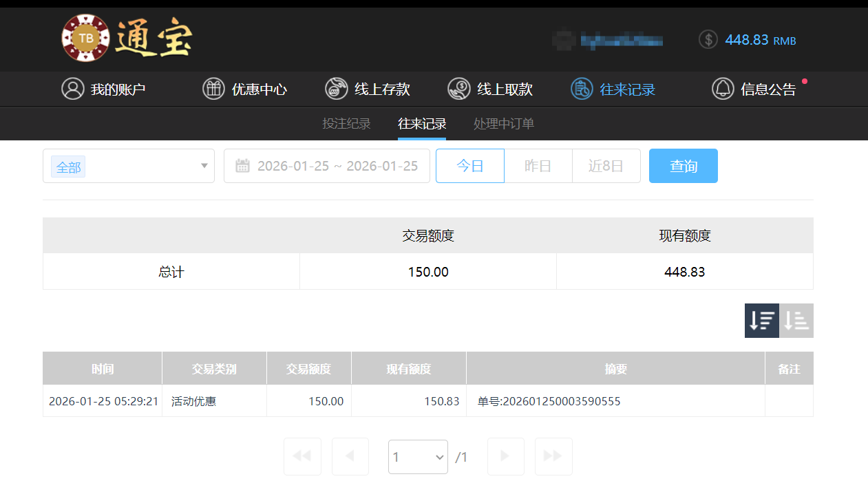
Task: Click the 信息公告 notification bell icon
Action: click(x=723, y=88)
